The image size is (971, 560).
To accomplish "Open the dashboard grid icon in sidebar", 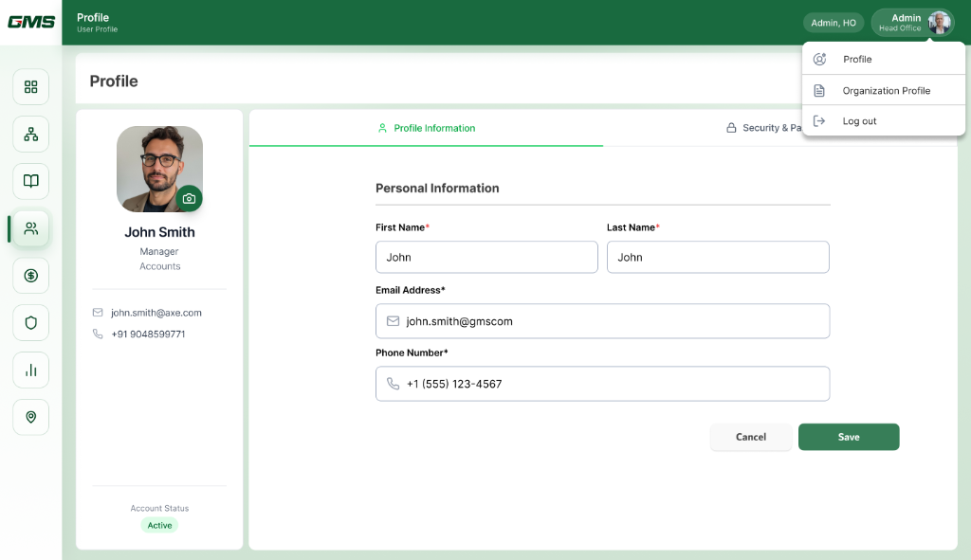I will 31,86.
